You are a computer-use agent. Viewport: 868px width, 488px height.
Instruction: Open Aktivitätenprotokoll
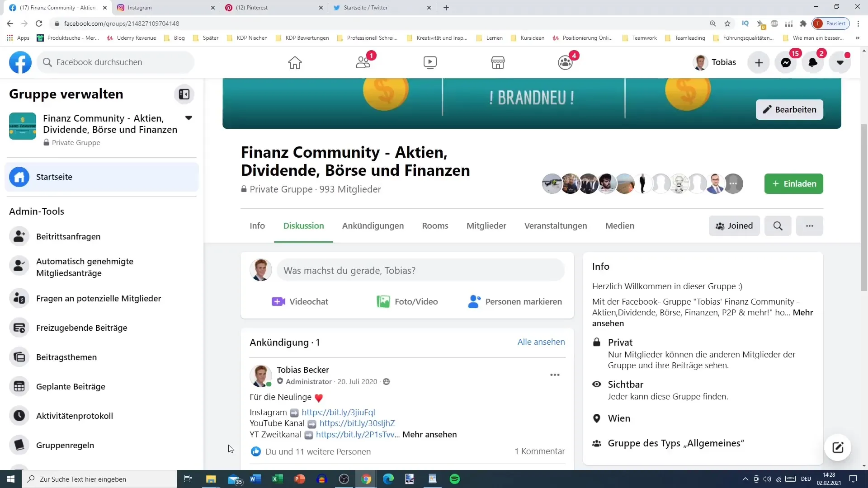(x=102, y=416)
